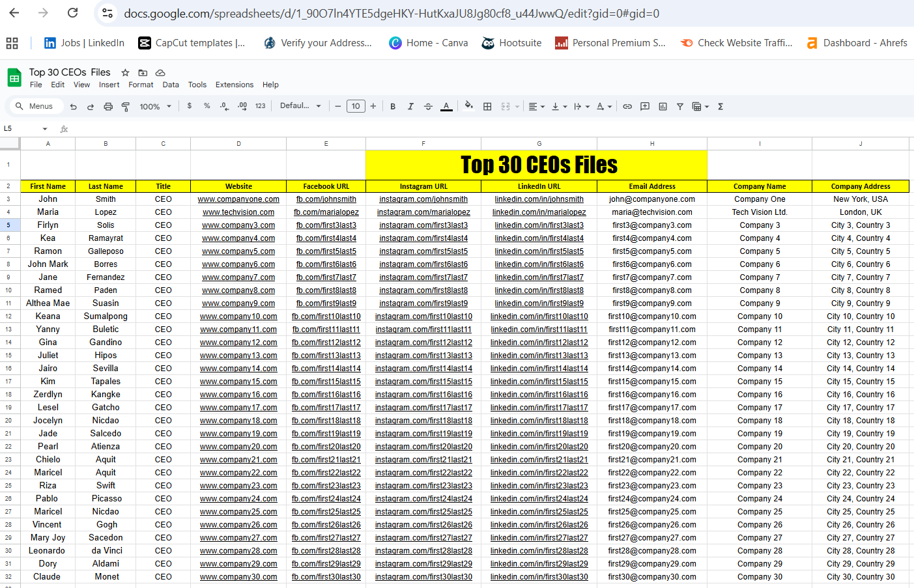The image size is (914, 588).
Task: Click the Insert link icon
Action: [627, 106]
